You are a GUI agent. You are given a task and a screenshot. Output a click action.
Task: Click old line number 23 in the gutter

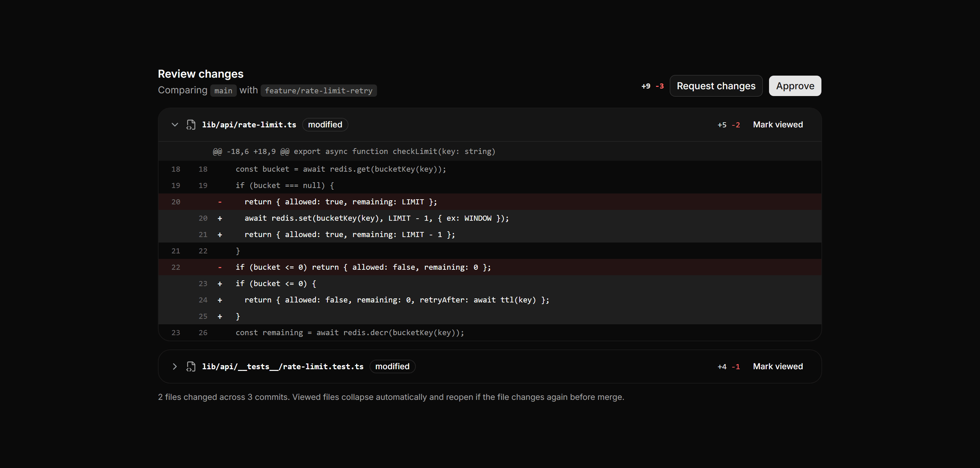pyautogui.click(x=176, y=332)
